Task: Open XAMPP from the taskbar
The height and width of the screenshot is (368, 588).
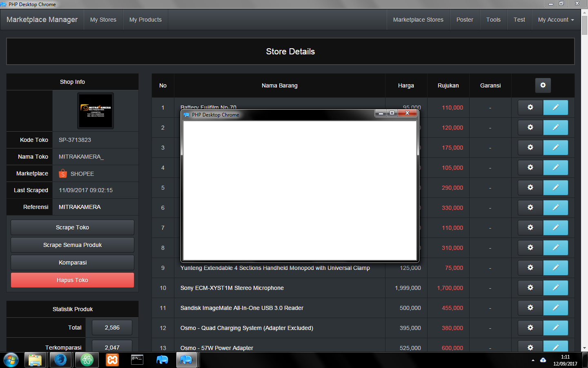Action: coord(111,360)
